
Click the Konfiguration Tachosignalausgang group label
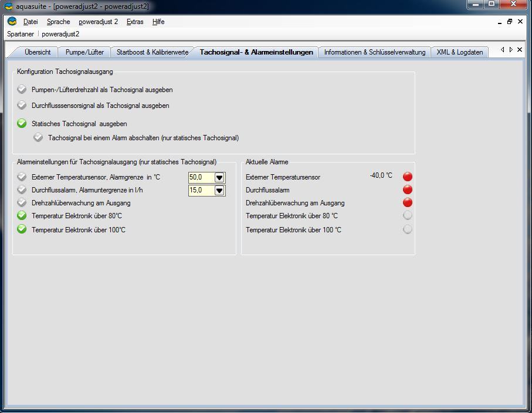pos(65,72)
